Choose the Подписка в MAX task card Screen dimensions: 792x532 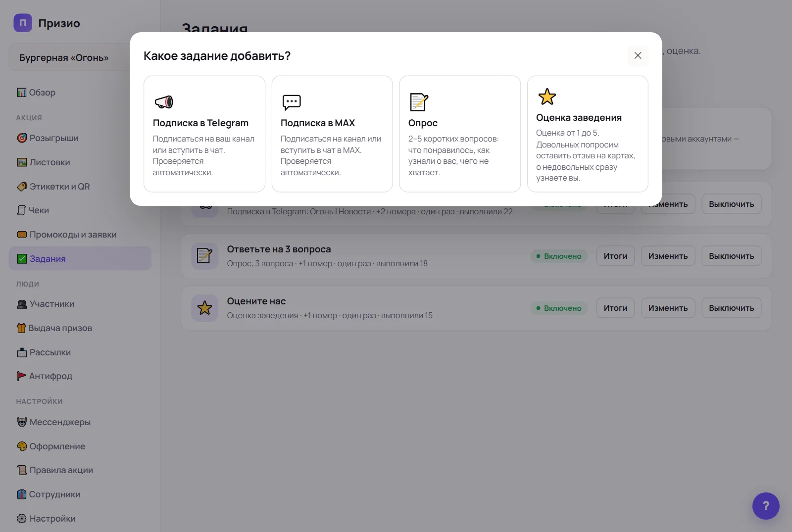(332, 134)
